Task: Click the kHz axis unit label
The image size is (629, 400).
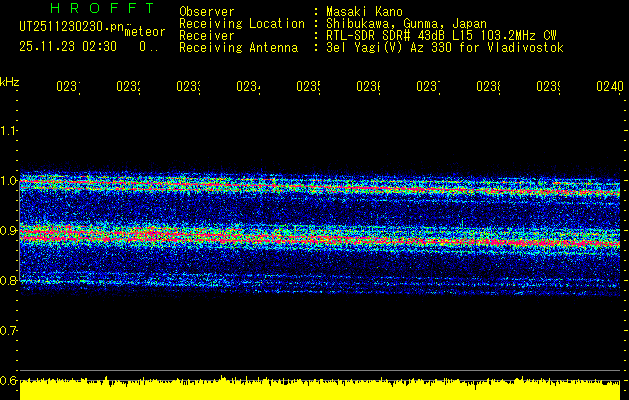Action: click(x=10, y=82)
